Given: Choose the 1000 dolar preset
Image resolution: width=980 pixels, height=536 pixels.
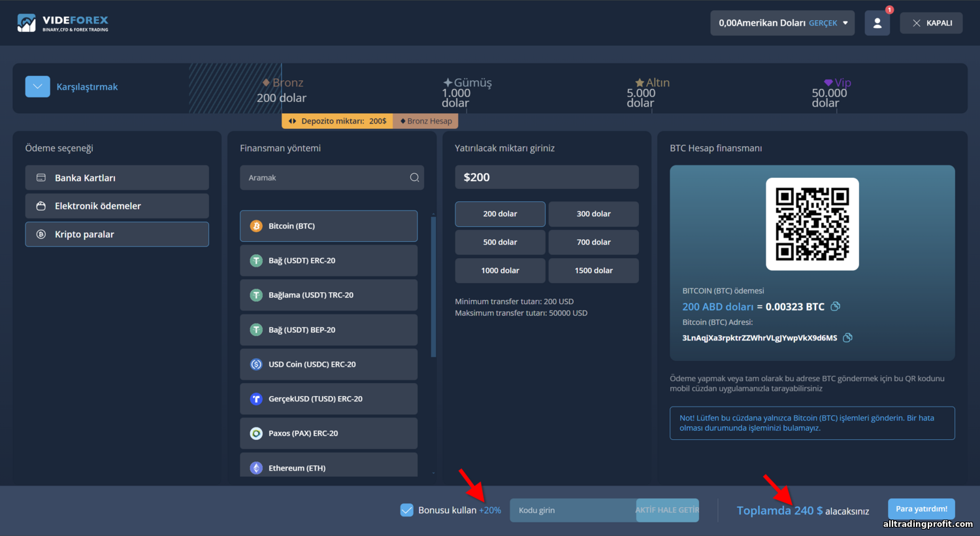Looking at the screenshot, I should tap(500, 271).
